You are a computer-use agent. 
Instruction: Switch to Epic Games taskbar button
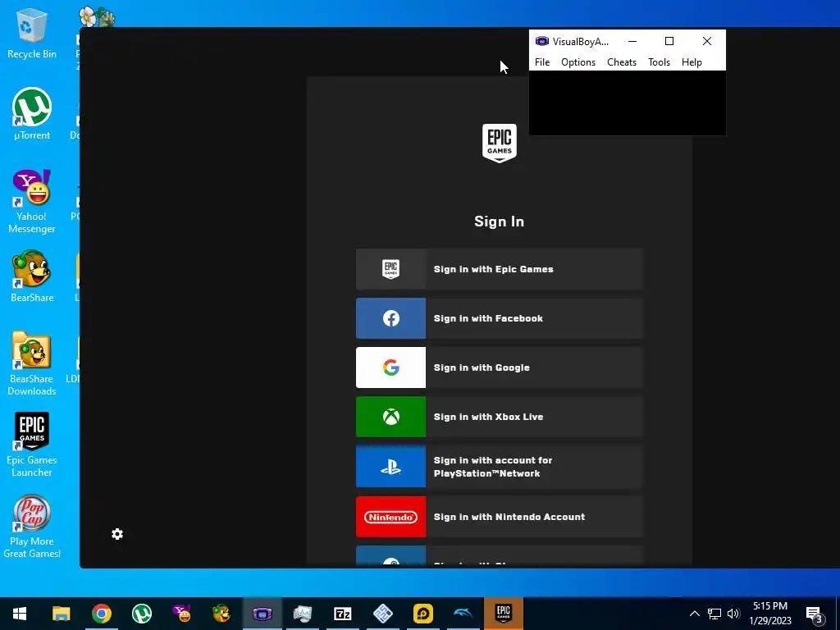503,614
